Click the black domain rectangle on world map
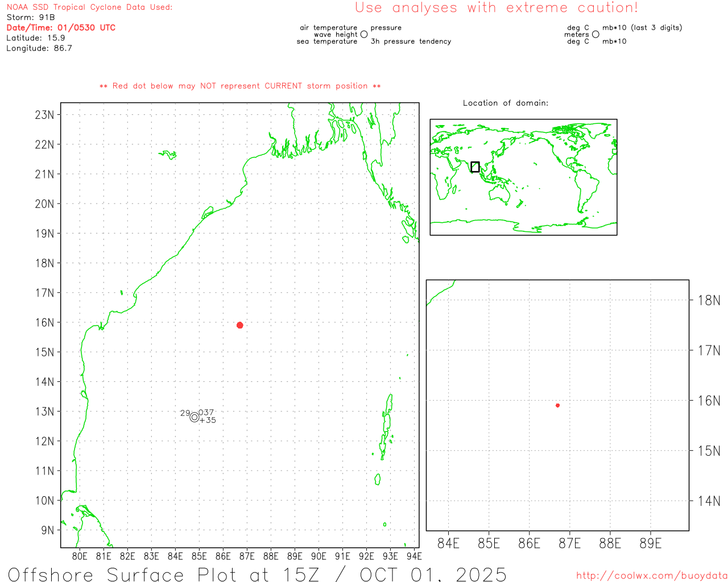728x582 pixels. [x=475, y=167]
